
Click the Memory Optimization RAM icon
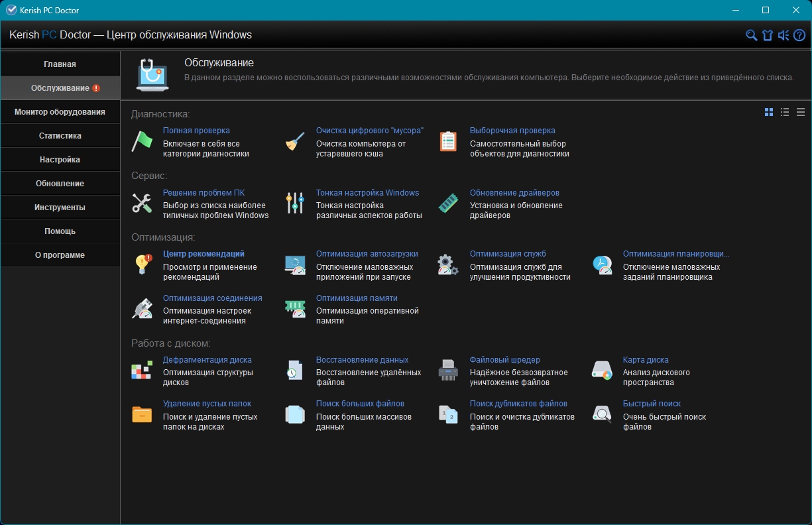coord(296,309)
